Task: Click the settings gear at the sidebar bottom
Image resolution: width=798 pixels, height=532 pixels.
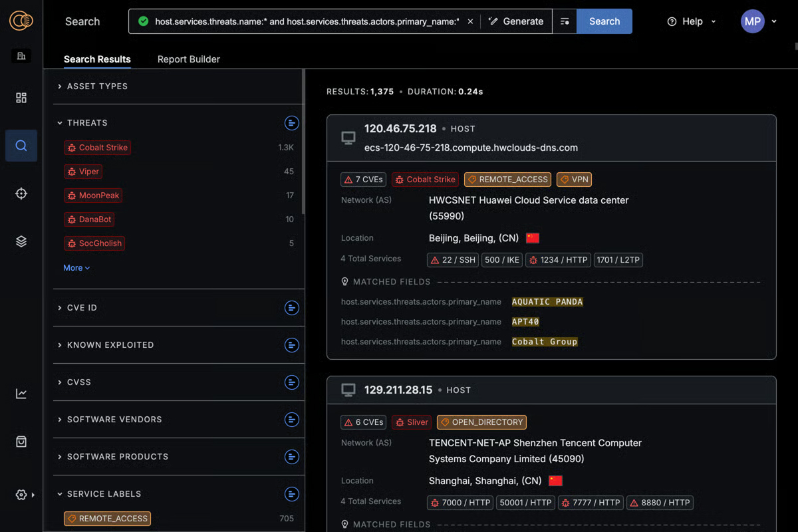Action: pyautogui.click(x=18, y=494)
